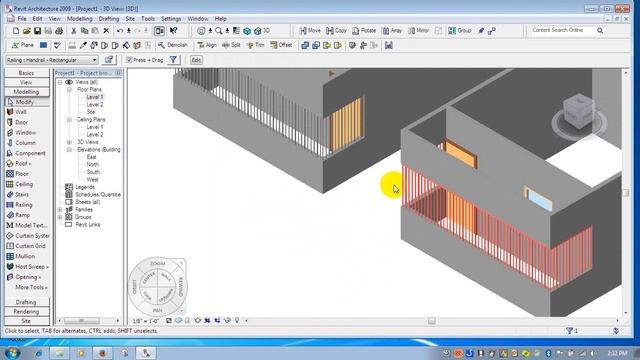The width and height of the screenshot is (640, 360).
Task: Open Level 2 under Floor Plans
Action: 95,104
